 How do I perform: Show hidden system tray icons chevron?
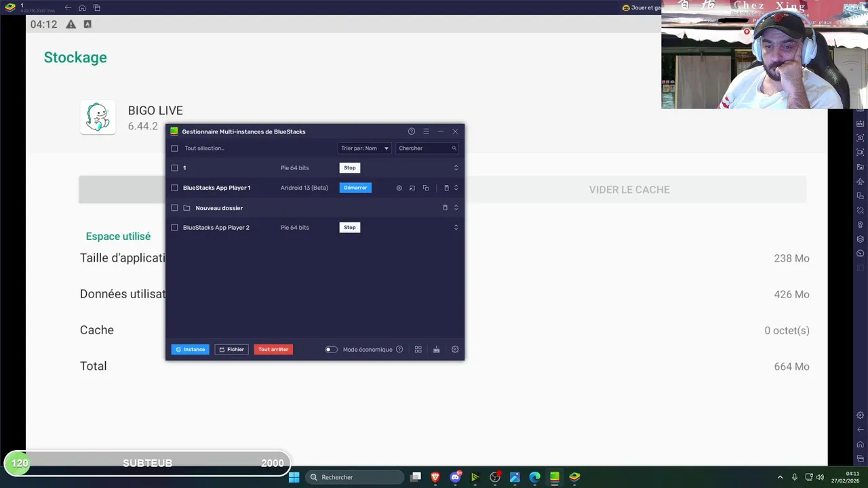780,477
